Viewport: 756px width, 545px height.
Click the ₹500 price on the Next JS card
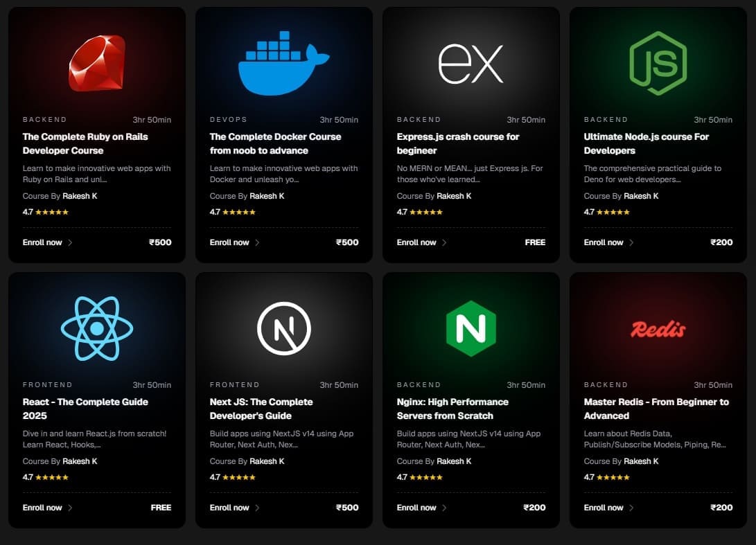347,508
